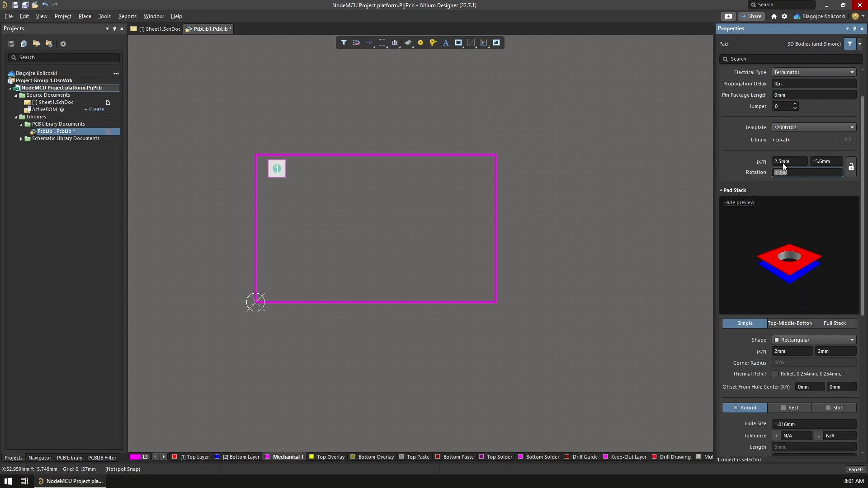Click the Share button
The width and height of the screenshot is (868, 488).
(751, 16)
